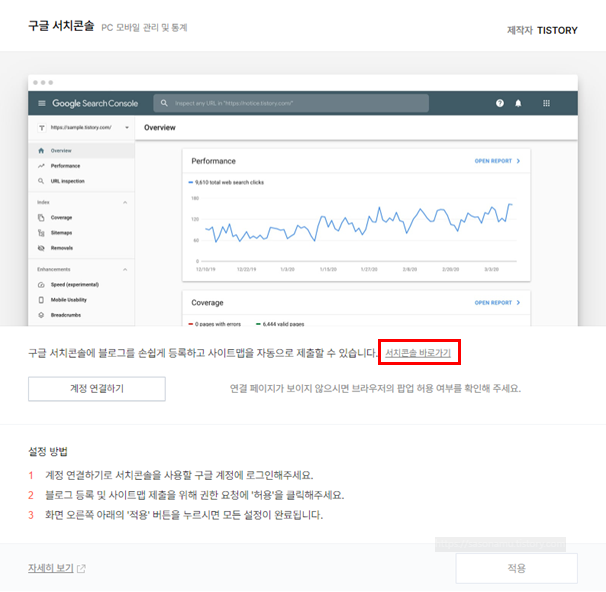Viewport: 606px width, 592px height.
Task: Click the 적용 apply button
Action: (x=517, y=568)
